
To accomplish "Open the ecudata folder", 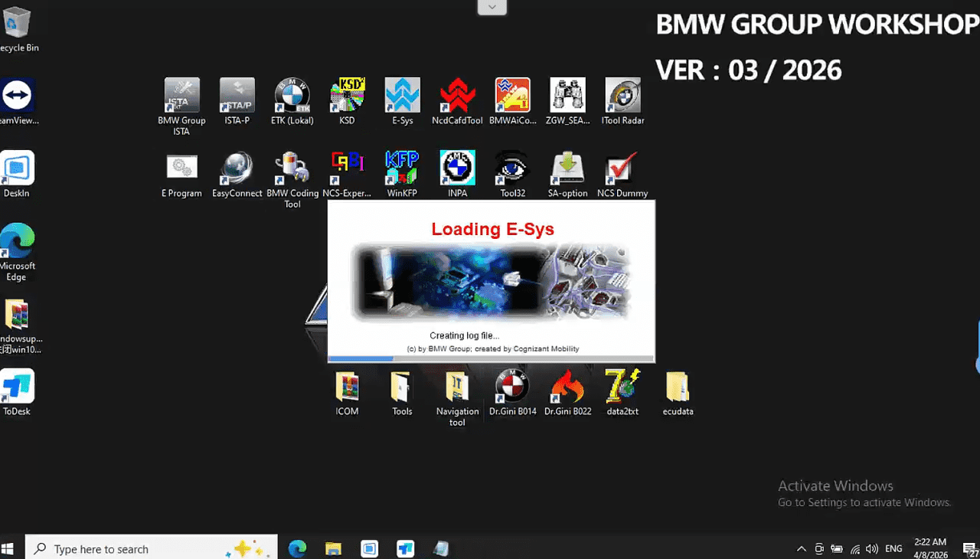I will tap(678, 387).
